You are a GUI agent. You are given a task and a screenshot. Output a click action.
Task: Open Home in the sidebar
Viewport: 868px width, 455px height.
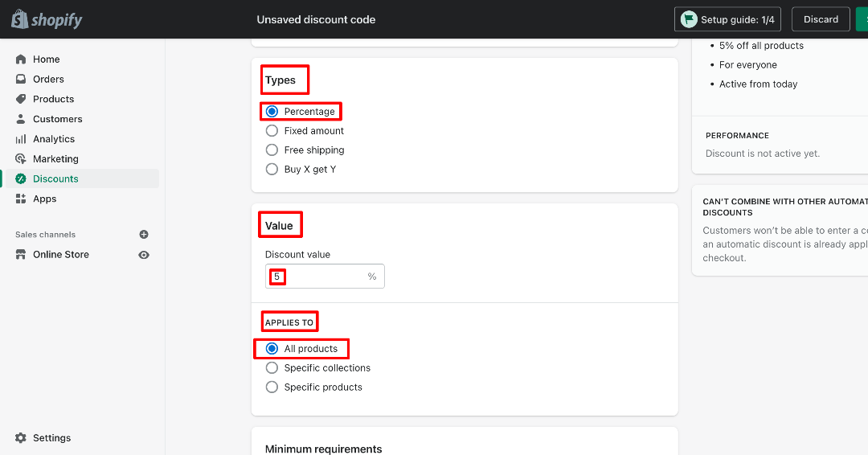tap(47, 59)
